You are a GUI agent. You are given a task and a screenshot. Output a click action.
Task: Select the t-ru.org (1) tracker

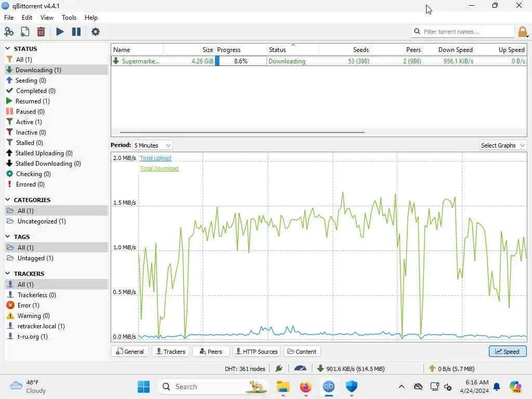pos(56,337)
